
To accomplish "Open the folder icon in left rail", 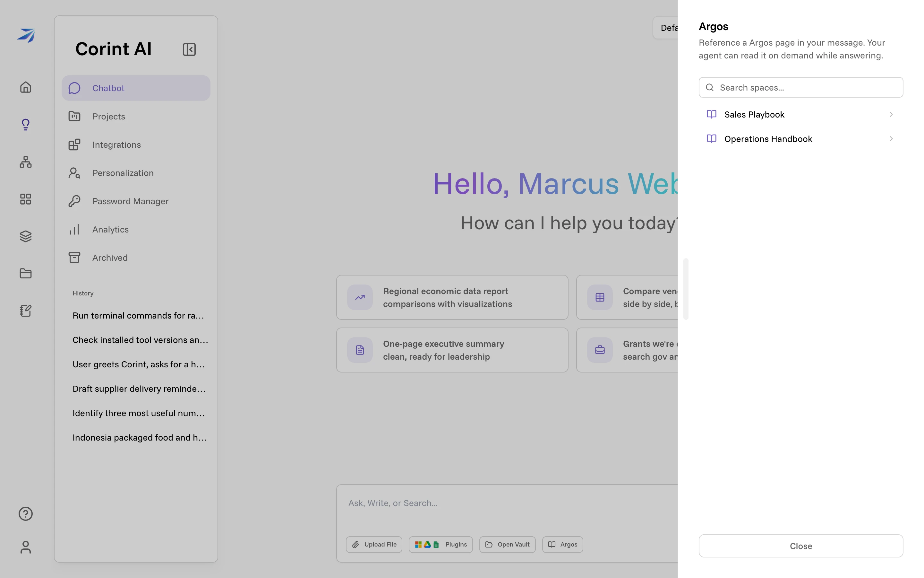I will coord(26,273).
